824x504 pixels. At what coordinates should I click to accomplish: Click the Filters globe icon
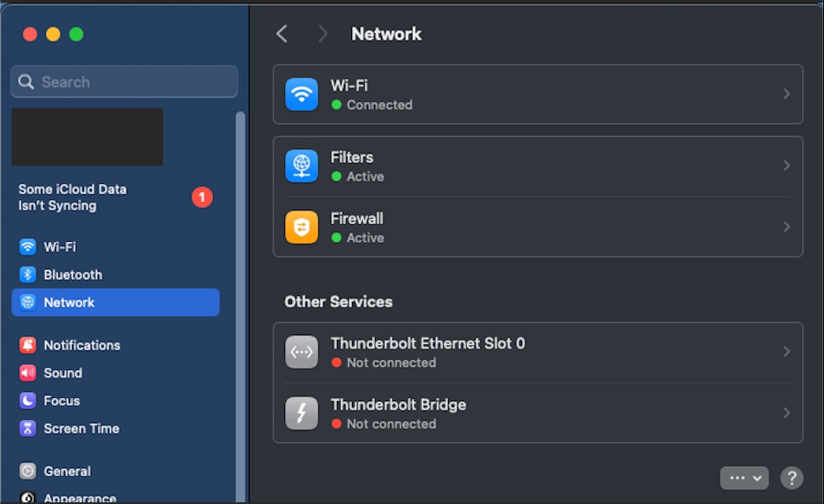tap(301, 166)
